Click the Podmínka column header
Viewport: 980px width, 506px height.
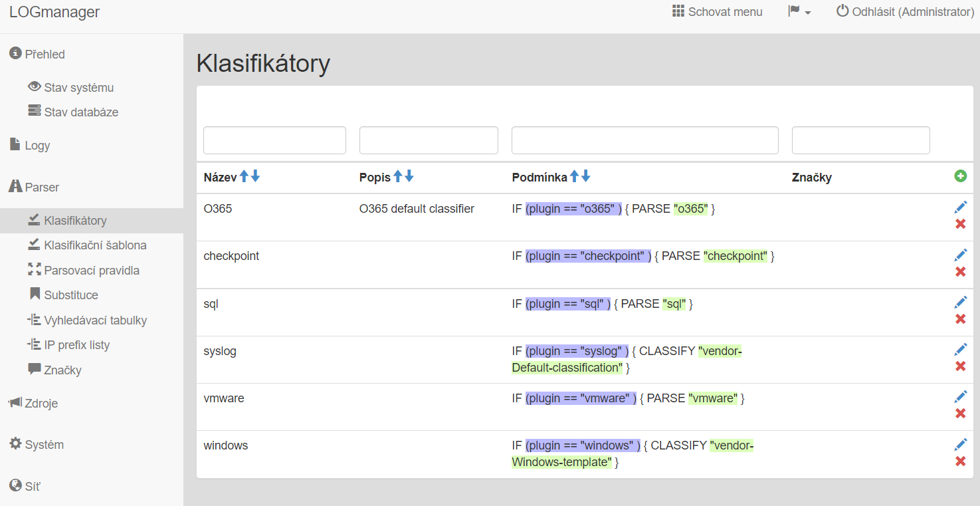pyautogui.click(x=539, y=178)
